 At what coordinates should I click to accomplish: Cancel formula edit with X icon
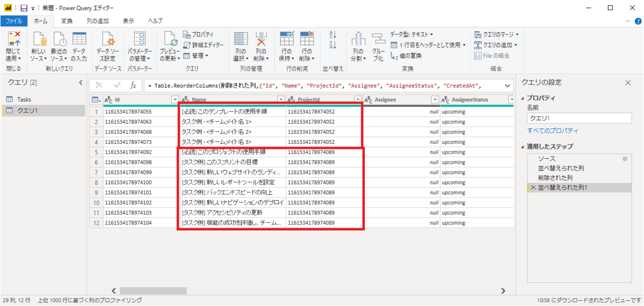(99, 85)
